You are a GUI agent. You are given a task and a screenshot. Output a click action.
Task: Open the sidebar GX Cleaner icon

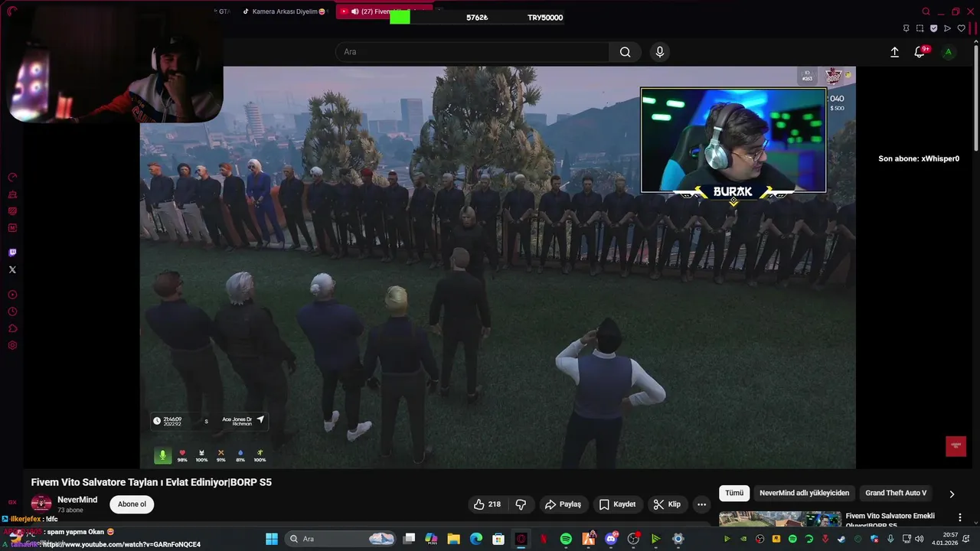pos(12,194)
